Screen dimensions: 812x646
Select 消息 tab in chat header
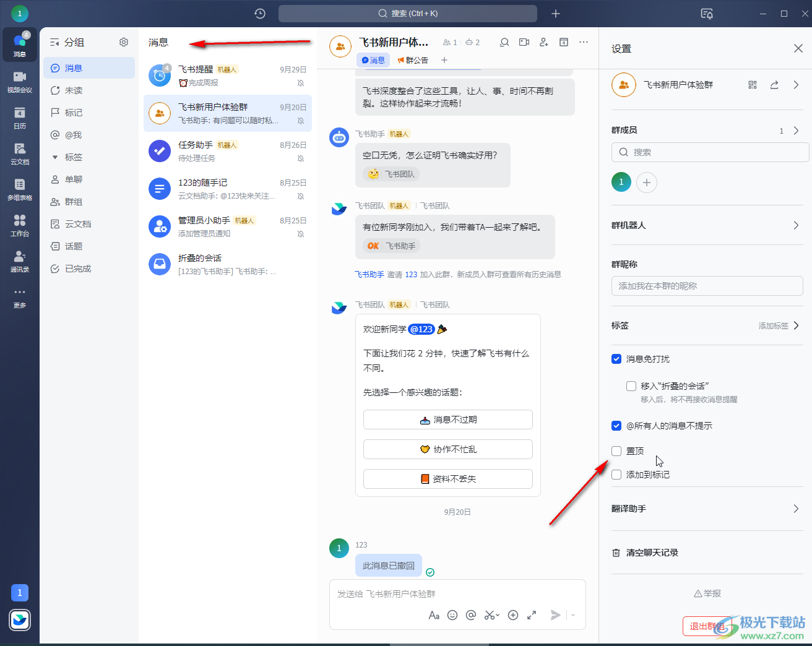pos(373,60)
